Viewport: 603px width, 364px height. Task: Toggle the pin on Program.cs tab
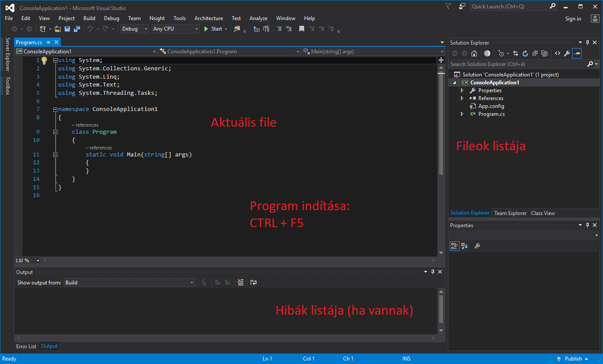(x=49, y=42)
